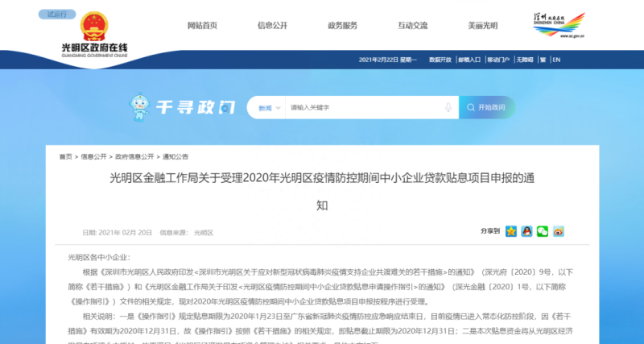
Task: Click the microphone voice search icon
Action: (448, 108)
